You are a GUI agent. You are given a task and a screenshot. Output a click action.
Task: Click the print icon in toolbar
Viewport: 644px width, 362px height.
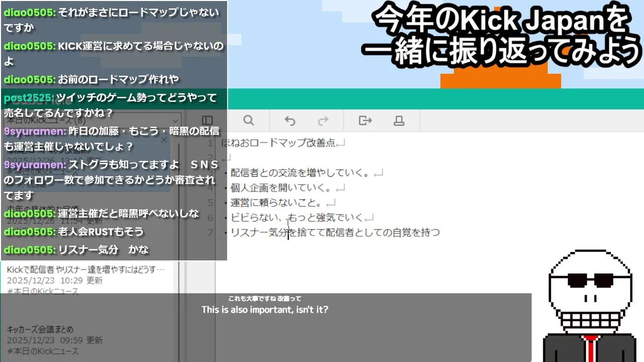399,121
